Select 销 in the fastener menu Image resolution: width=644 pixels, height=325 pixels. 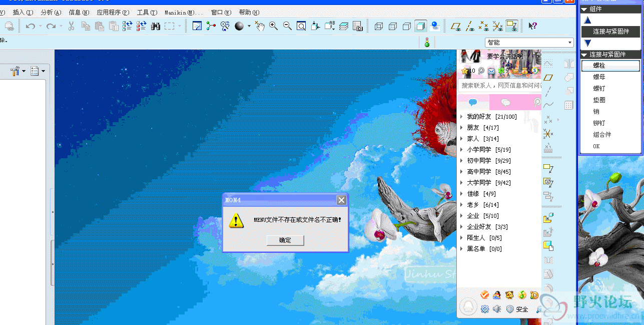pos(610,112)
